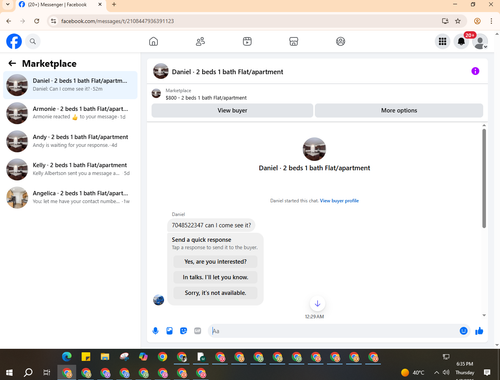Click the back arrow beside Marketplace
The width and height of the screenshot is (500, 380).
[12, 63]
